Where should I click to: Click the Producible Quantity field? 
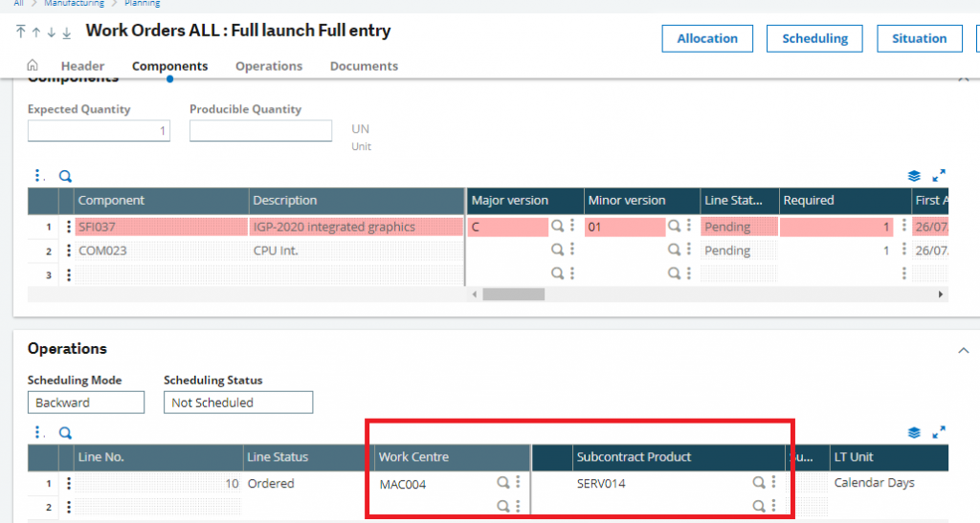pos(260,130)
